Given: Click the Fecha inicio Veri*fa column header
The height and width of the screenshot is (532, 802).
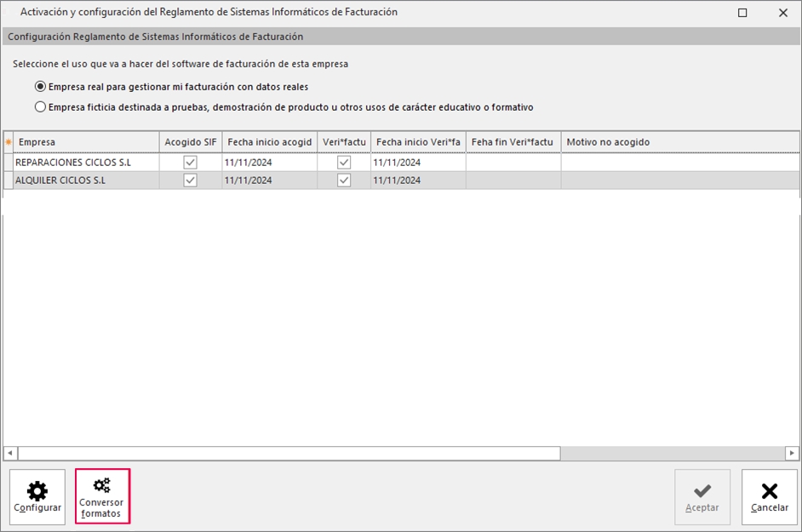Looking at the screenshot, I should (418, 142).
